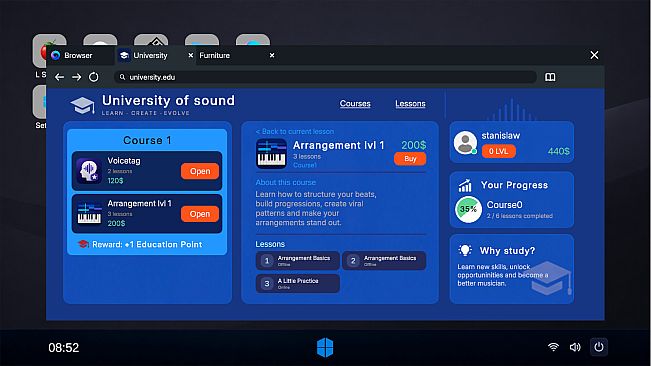The width and height of the screenshot is (651, 366).
Task: Click the 35% progress circle
Action: (x=468, y=210)
